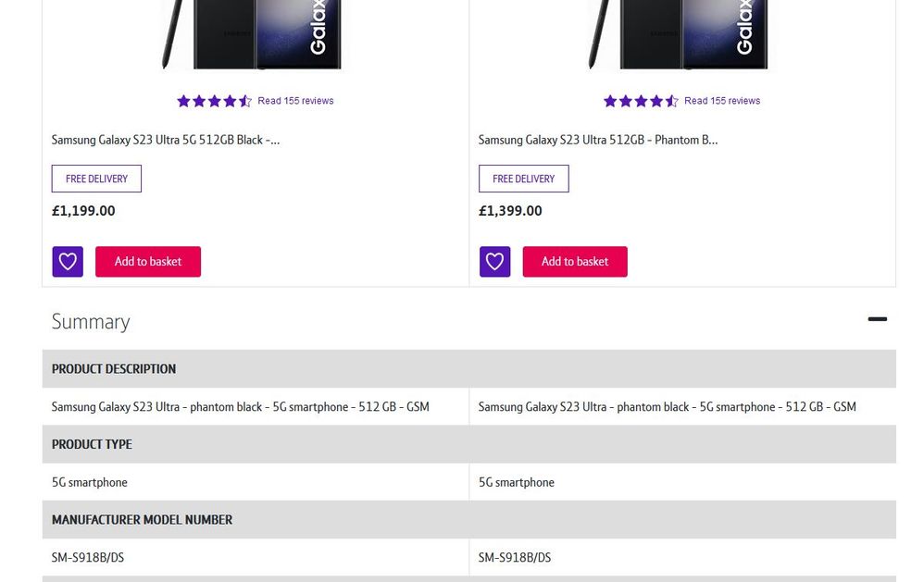Click star rating of the £1,199.00 phone
Image resolution: width=924 pixels, height=582 pixels.
pyautogui.click(x=214, y=101)
